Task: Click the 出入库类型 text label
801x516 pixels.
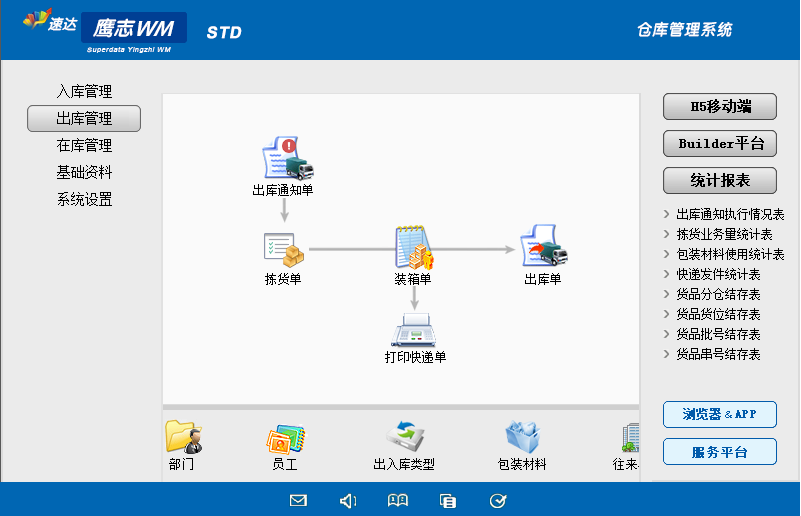Action: pos(404,464)
